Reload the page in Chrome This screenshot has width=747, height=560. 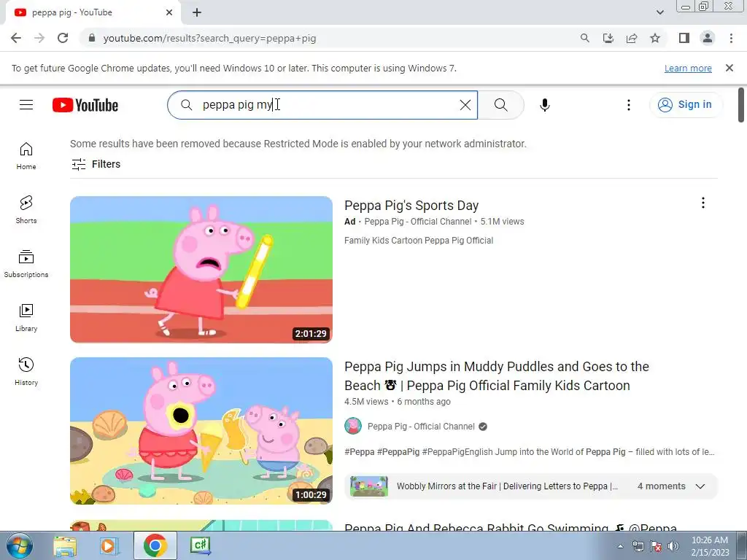[x=63, y=38]
